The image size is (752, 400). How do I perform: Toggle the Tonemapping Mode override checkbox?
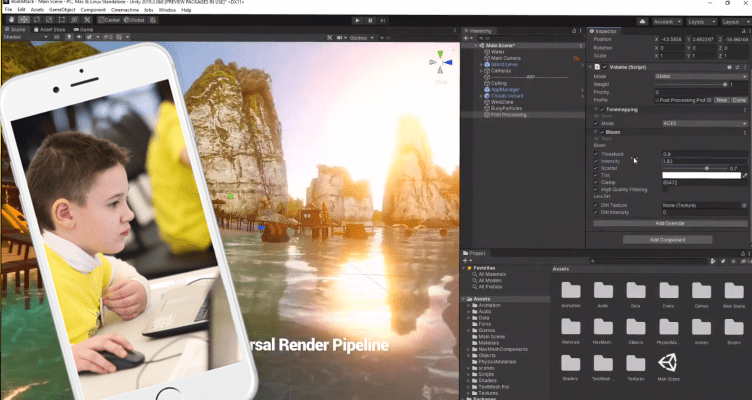point(596,123)
